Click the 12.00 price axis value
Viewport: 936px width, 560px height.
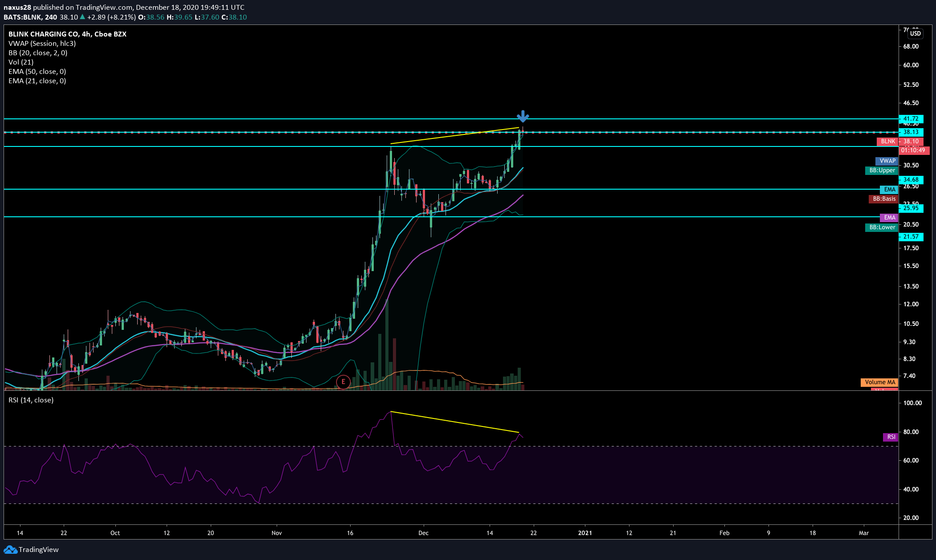pos(911,304)
